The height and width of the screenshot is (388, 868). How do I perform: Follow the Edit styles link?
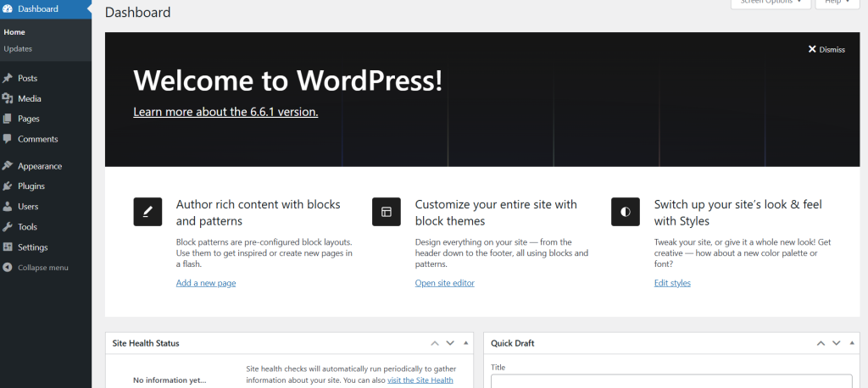tap(672, 283)
